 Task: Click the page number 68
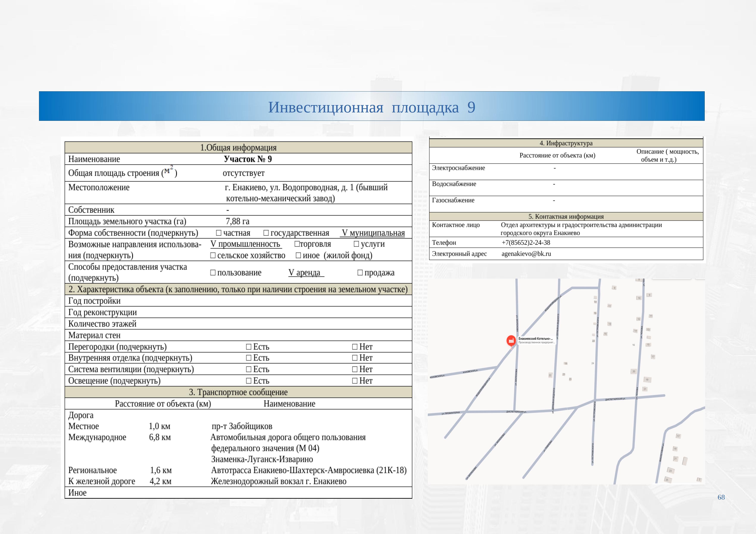click(721, 497)
